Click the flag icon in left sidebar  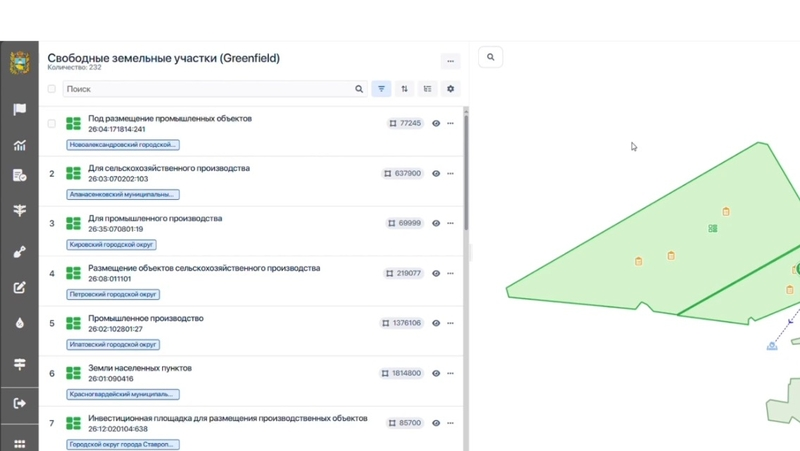point(19,109)
